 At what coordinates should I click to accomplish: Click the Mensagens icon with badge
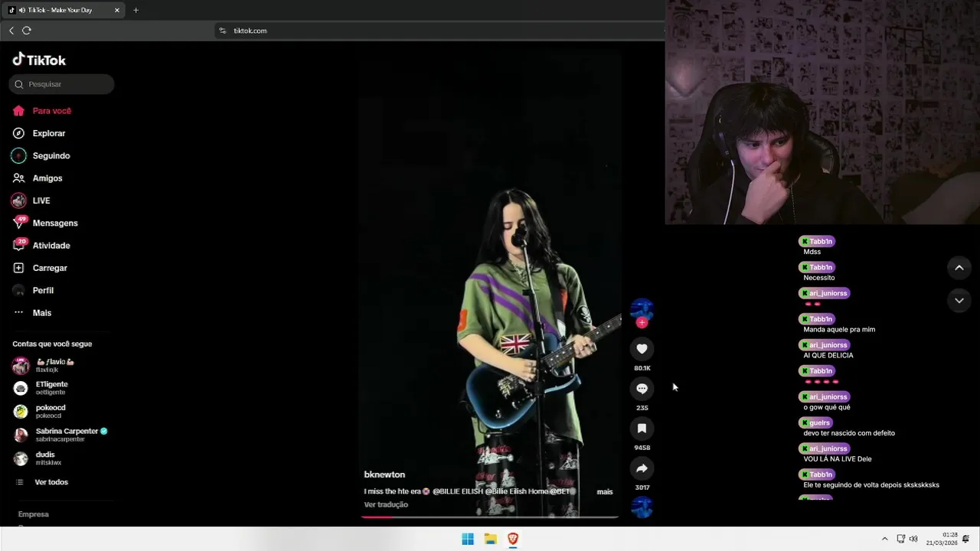pyautogui.click(x=19, y=222)
